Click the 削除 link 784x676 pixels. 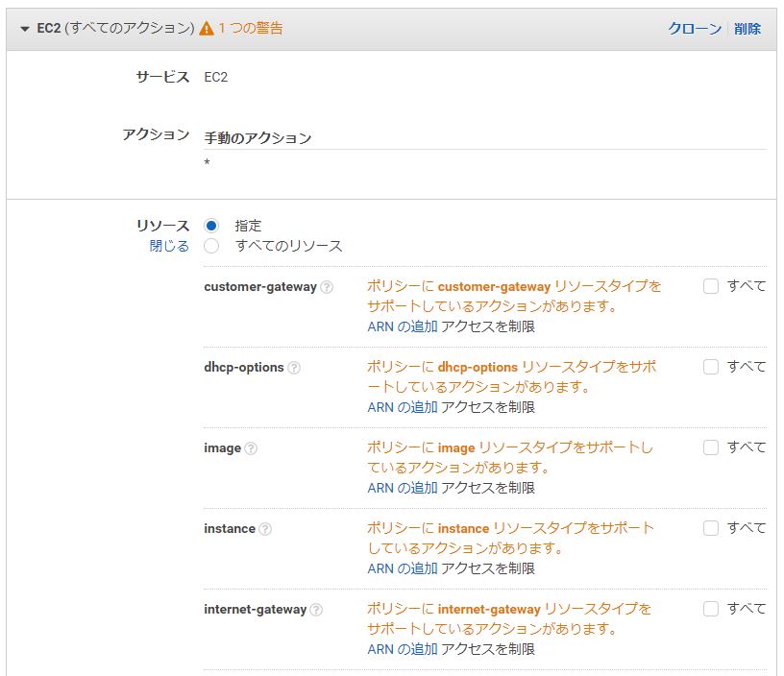click(x=747, y=29)
